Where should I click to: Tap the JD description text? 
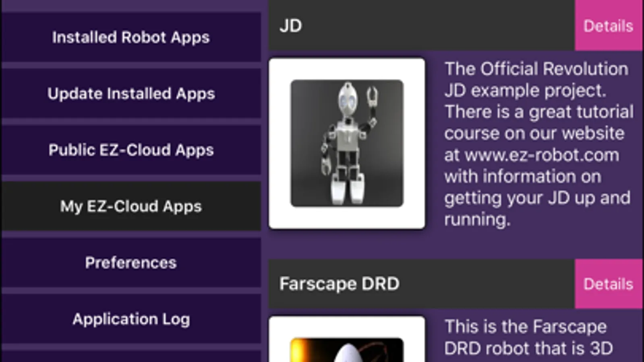point(538,144)
